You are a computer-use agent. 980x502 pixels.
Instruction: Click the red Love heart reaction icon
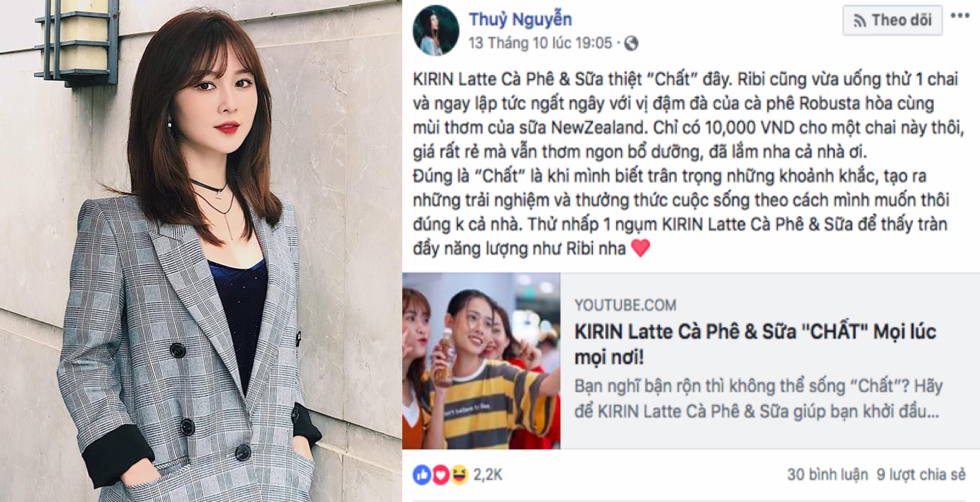point(440,475)
